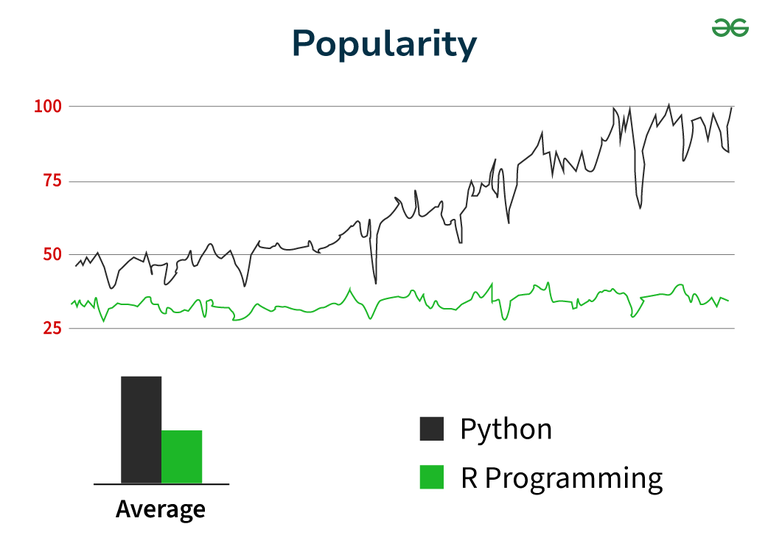Screen dimensions: 768x549
Task: Click the 100 axis label
Action: (48, 106)
